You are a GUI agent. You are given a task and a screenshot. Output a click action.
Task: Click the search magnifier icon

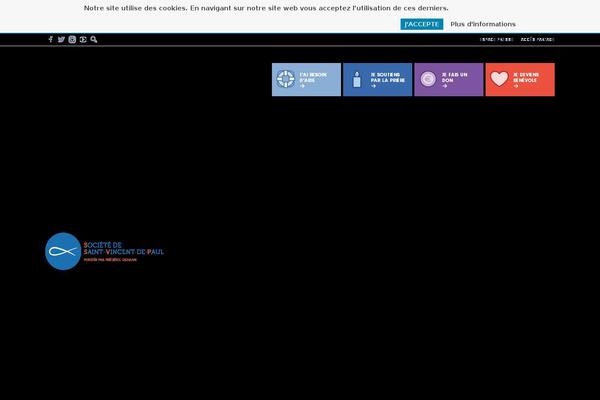pos(94,39)
